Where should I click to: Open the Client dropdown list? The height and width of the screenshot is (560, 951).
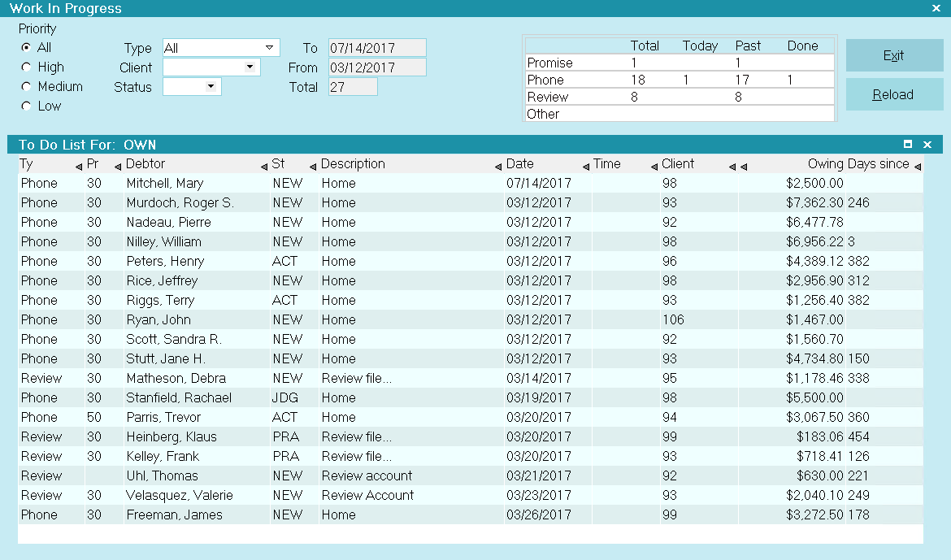[x=250, y=67]
